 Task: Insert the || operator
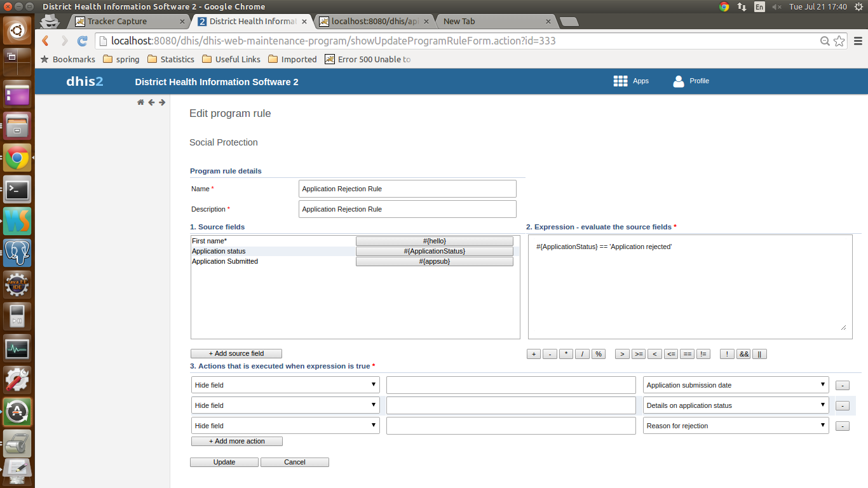coord(759,355)
